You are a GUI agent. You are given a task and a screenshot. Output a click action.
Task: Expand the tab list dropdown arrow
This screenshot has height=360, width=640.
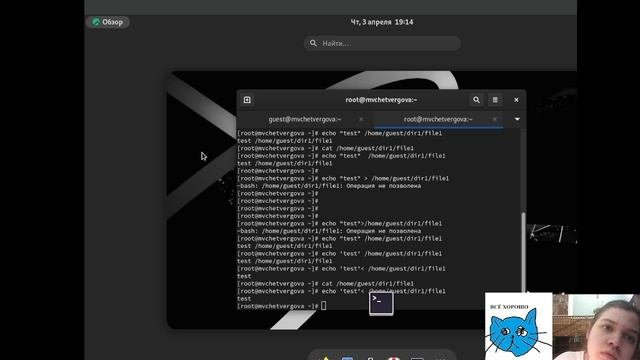click(x=517, y=119)
